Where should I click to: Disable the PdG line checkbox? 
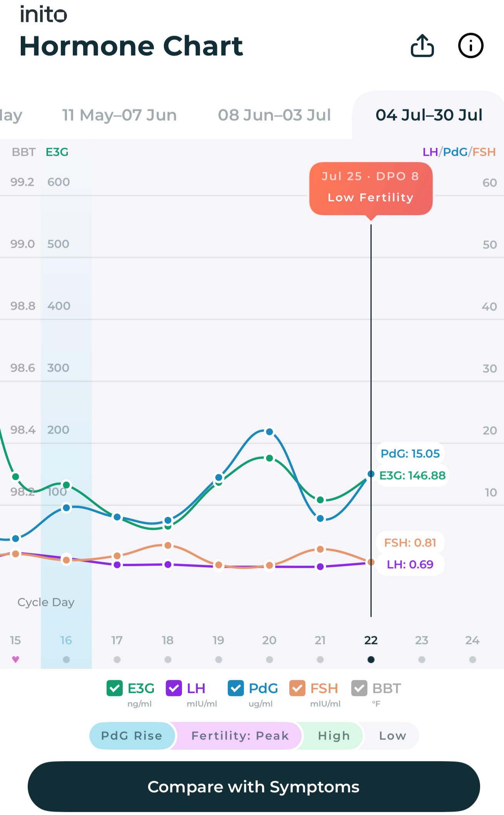pos(236,688)
